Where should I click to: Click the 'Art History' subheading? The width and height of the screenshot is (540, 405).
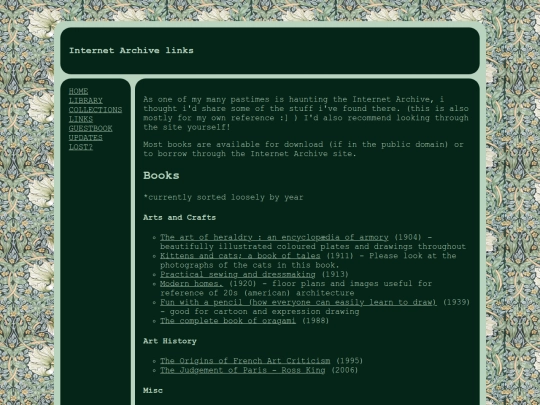click(x=170, y=341)
